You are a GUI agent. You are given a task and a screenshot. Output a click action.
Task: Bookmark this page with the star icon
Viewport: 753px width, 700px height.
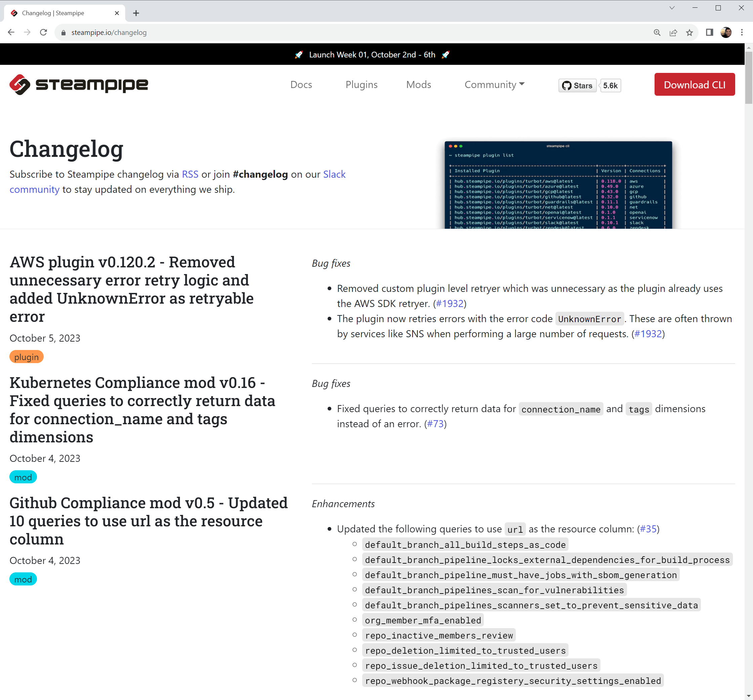pyautogui.click(x=689, y=33)
